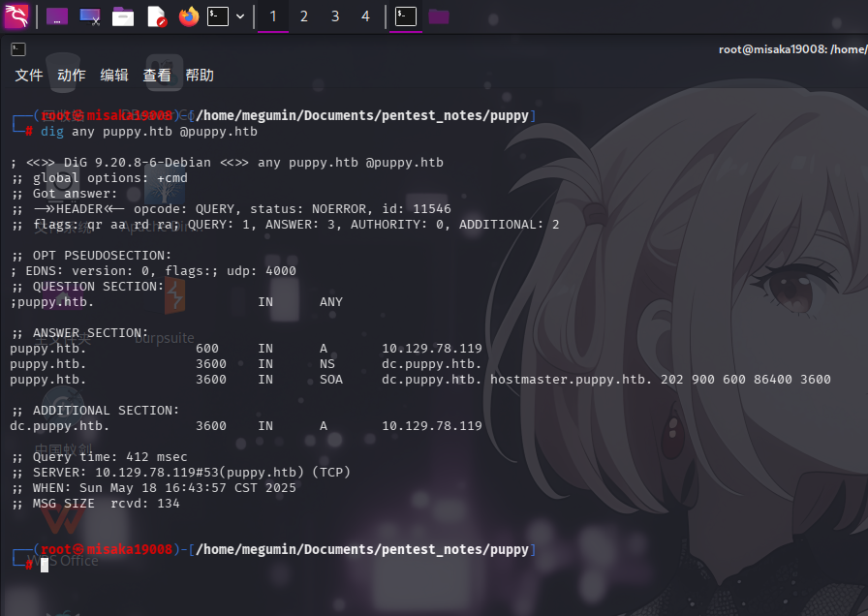Click the purple folder taskbar item

pos(439,16)
